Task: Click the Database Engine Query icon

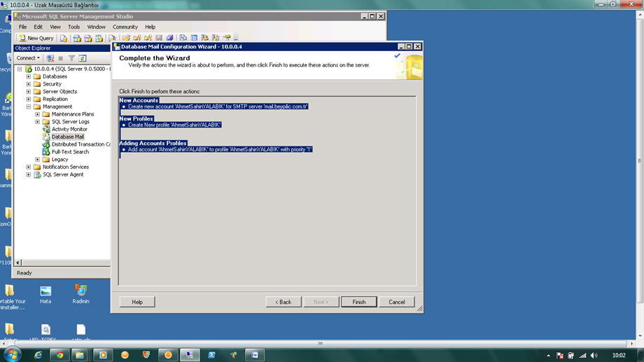Action: [x=64, y=39]
